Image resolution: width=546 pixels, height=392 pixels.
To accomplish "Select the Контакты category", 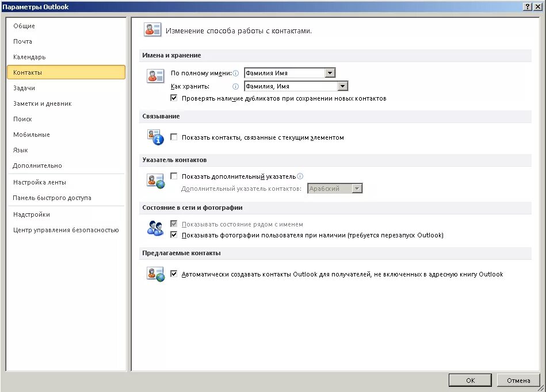I will tap(66, 72).
